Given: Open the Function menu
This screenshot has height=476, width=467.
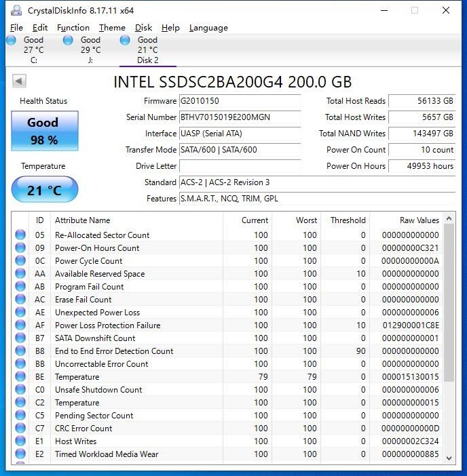Looking at the screenshot, I should click(x=73, y=28).
